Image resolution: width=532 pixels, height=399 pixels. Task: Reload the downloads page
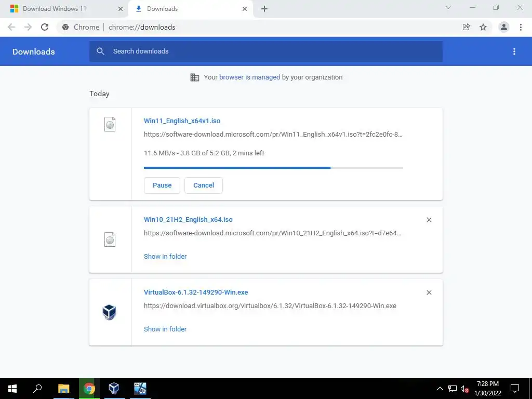point(45,27)
